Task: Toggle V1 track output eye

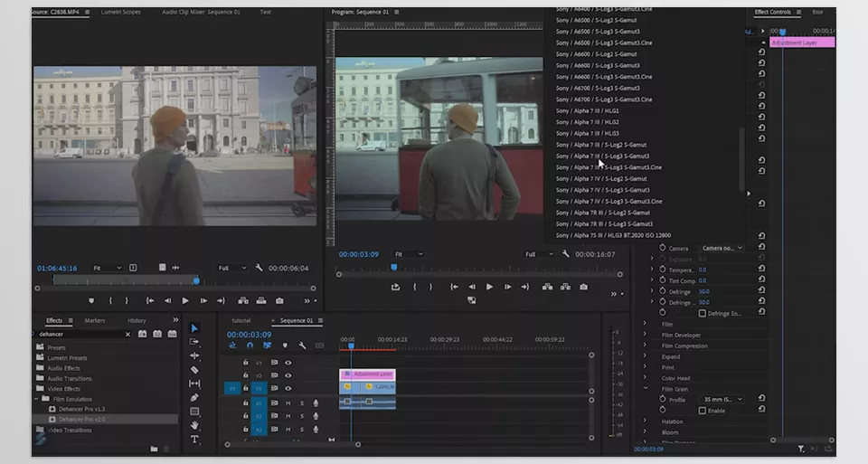Action: tap(288, 388)
